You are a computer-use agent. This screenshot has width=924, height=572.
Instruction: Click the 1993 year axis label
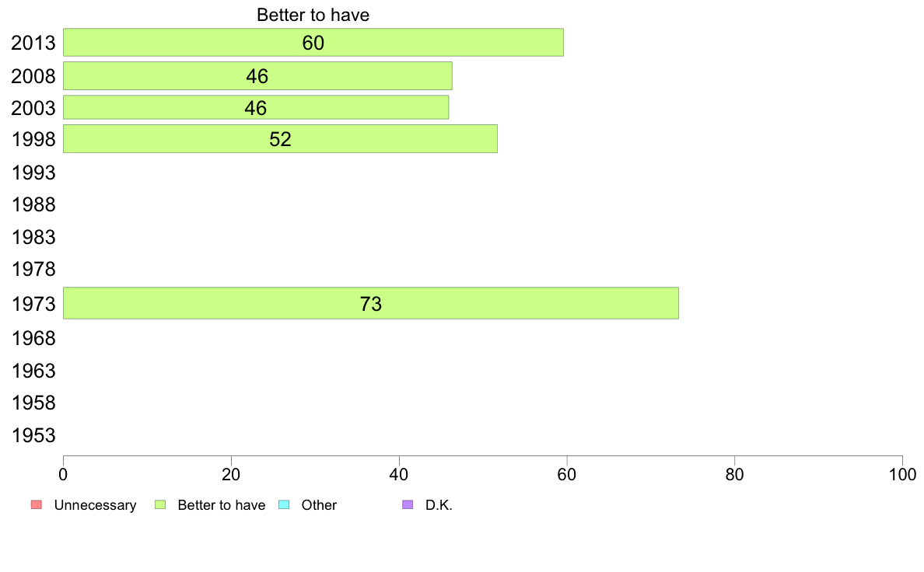[33, 173]
